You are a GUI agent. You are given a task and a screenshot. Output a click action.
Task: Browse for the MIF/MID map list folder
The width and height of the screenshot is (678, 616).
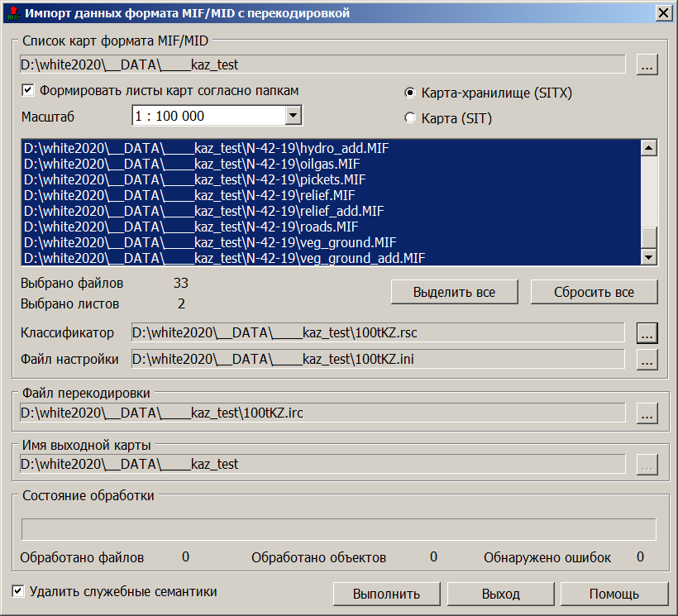(647, 64)
